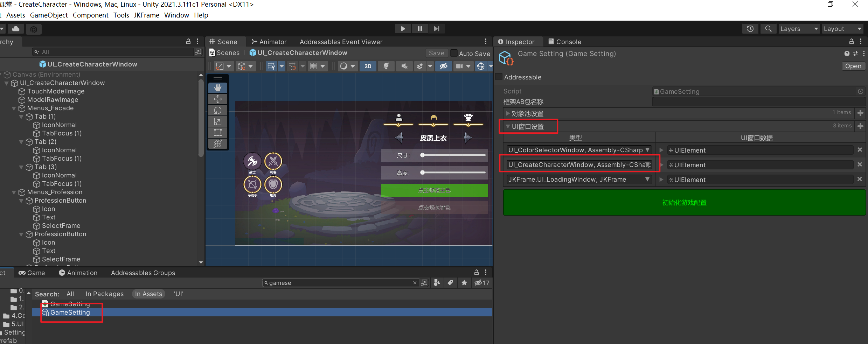Click the 框架AB包名称 input field

[758, 102]
